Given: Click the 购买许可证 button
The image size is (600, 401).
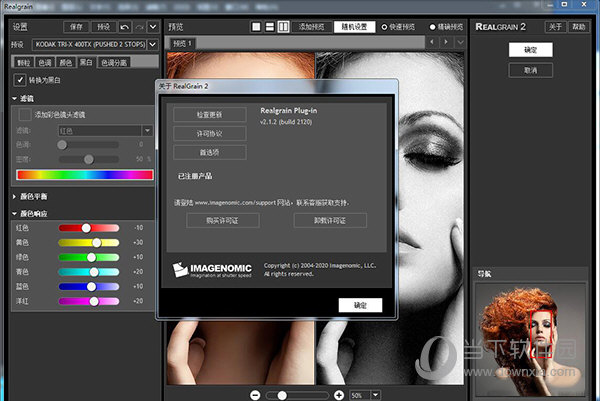Looking at the screenshot, I should 223,221.
